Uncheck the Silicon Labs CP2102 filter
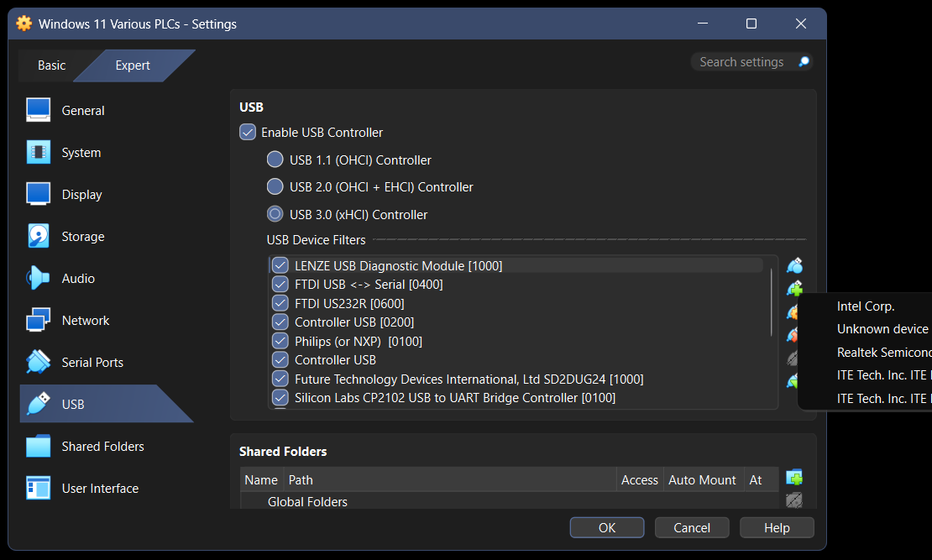Viewport: 932px width, 560px height. tap(280, 398)
